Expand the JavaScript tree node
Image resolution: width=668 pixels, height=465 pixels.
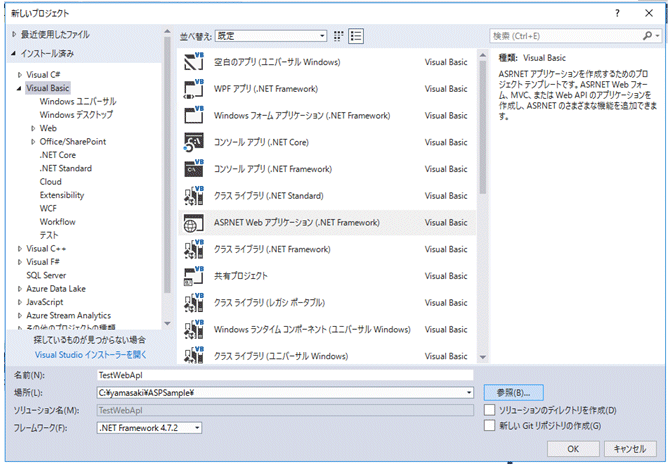click(x=20, y=302)
